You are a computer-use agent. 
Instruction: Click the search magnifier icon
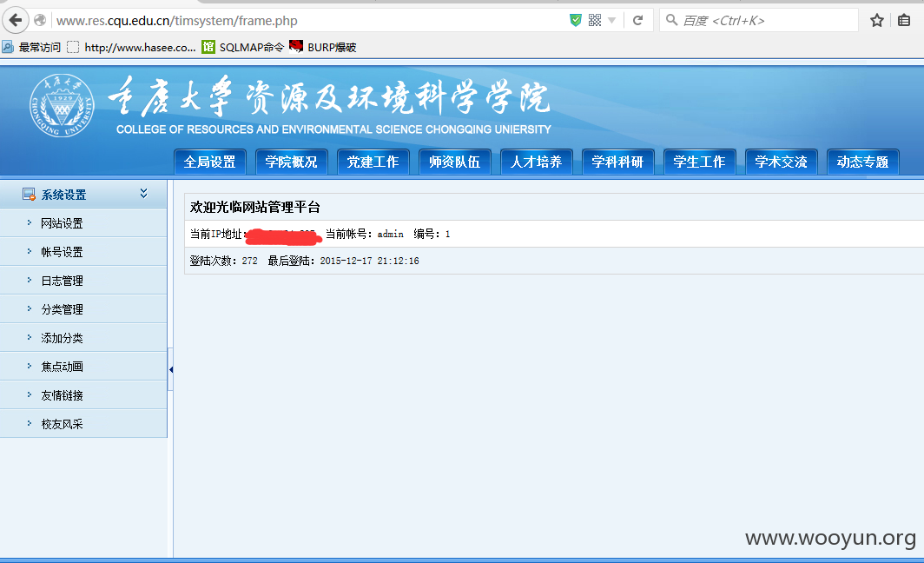[671, 20]
